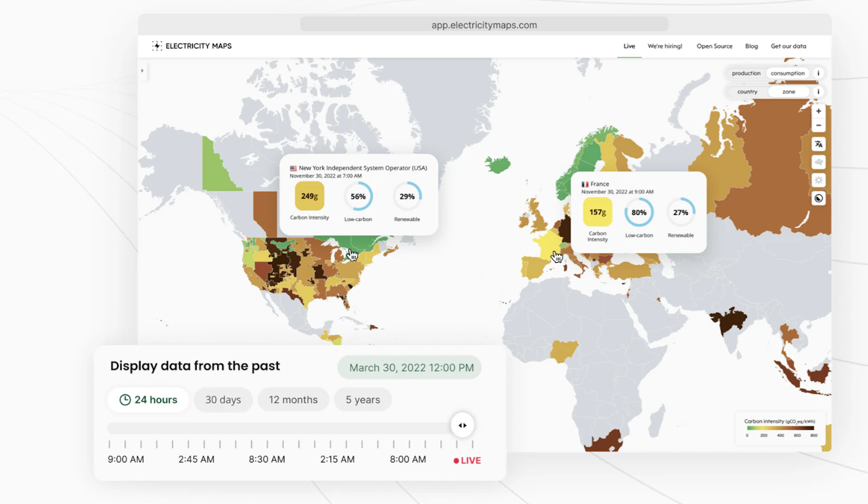Click the 8:30 AM timeline label

[267, 459]
